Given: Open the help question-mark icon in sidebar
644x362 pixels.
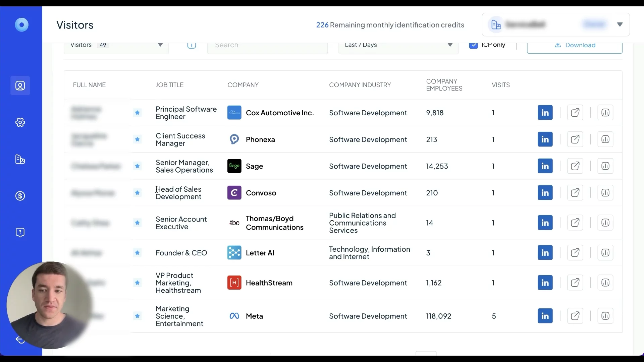Looking at the screenshot, I should click(20, 232).
